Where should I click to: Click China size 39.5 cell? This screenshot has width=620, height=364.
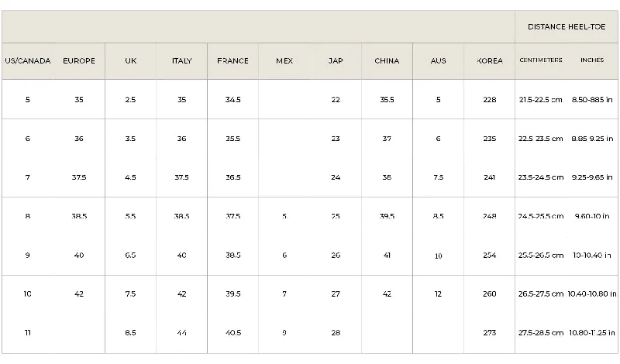point(387,216)
